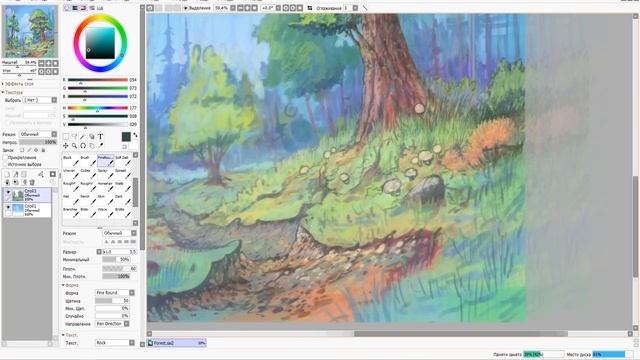Image resolution: width=640 pixels, height=360 pixels.
Task: Flip the canvas view horizontally
Action: (x=310, y=8)
